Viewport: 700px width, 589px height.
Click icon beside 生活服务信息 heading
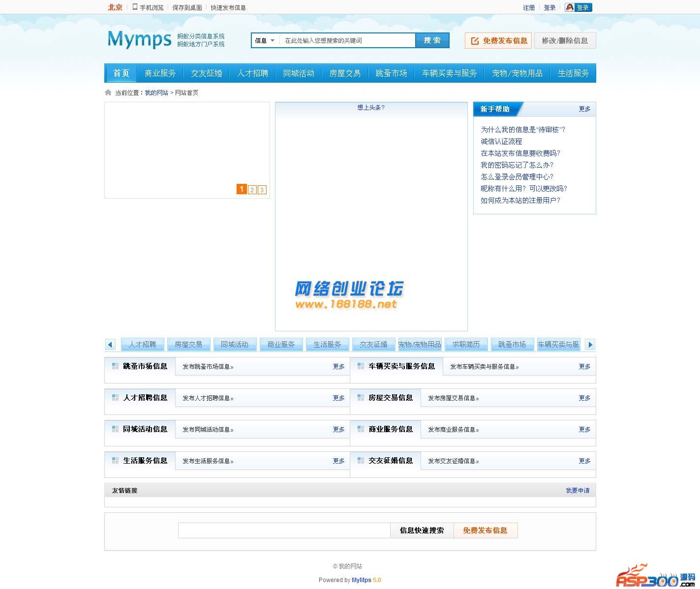click(x=115, y=460)
